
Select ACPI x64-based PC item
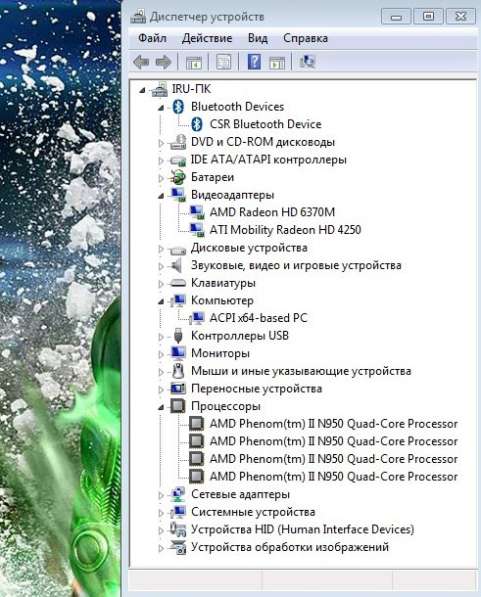(x=258, y=318)
